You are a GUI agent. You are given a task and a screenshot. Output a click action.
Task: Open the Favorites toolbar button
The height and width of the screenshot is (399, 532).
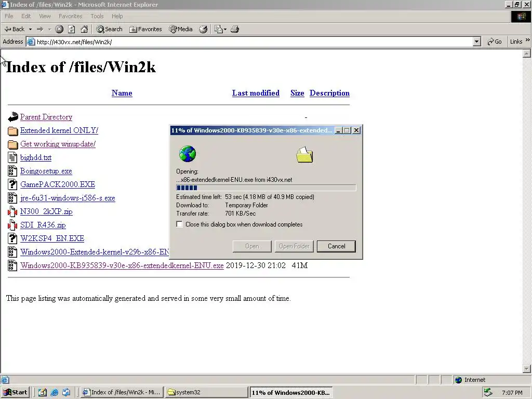point(145,29)
